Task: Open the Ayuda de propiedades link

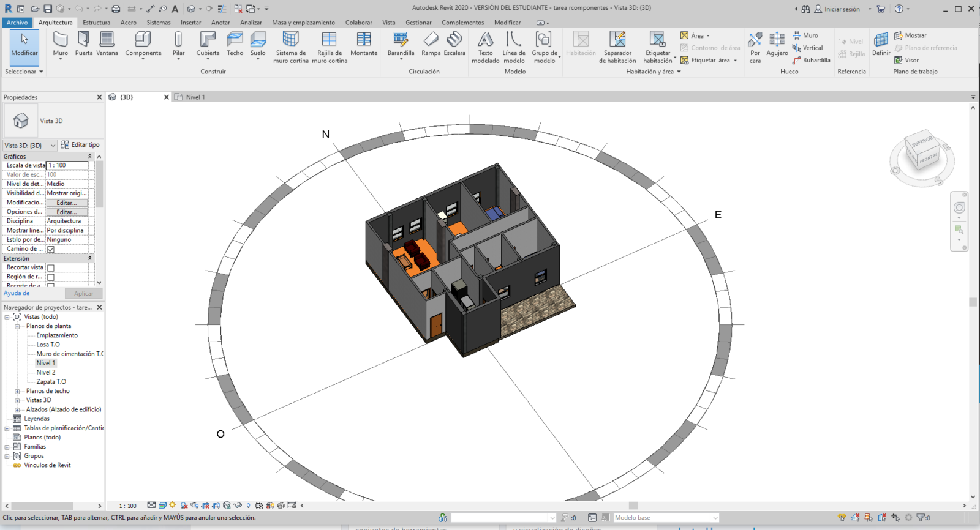Action: click(x=17, y=293)
